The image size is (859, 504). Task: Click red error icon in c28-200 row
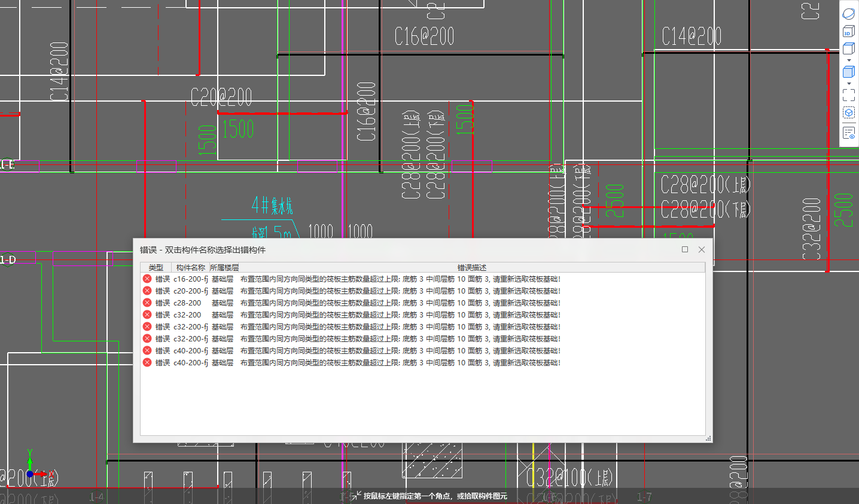pos(147,303)
